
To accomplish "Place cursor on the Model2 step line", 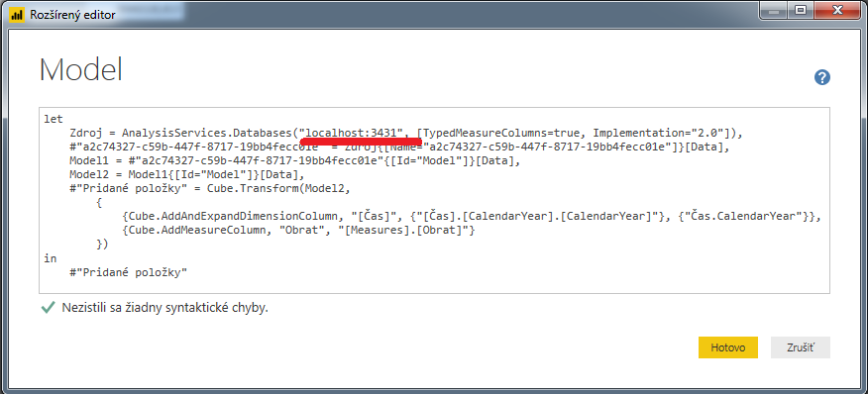I will (x=186, y=175).
